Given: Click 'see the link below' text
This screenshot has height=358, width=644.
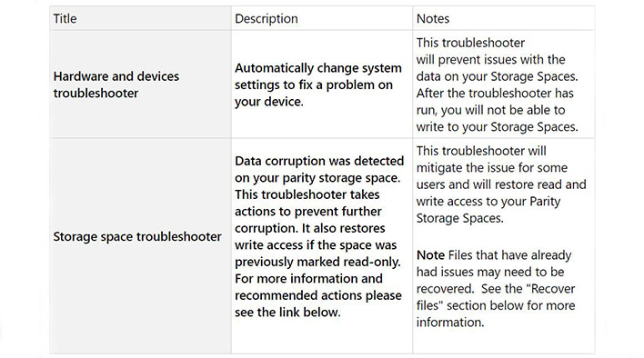Looking at the screenshot, I should tap(287, 312).
